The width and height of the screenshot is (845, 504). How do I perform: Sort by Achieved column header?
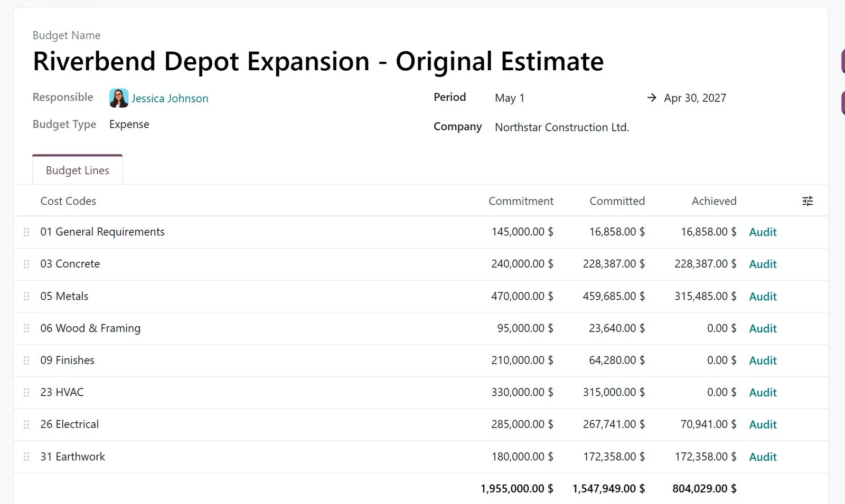pyautogui.click(x=714, y=201)
